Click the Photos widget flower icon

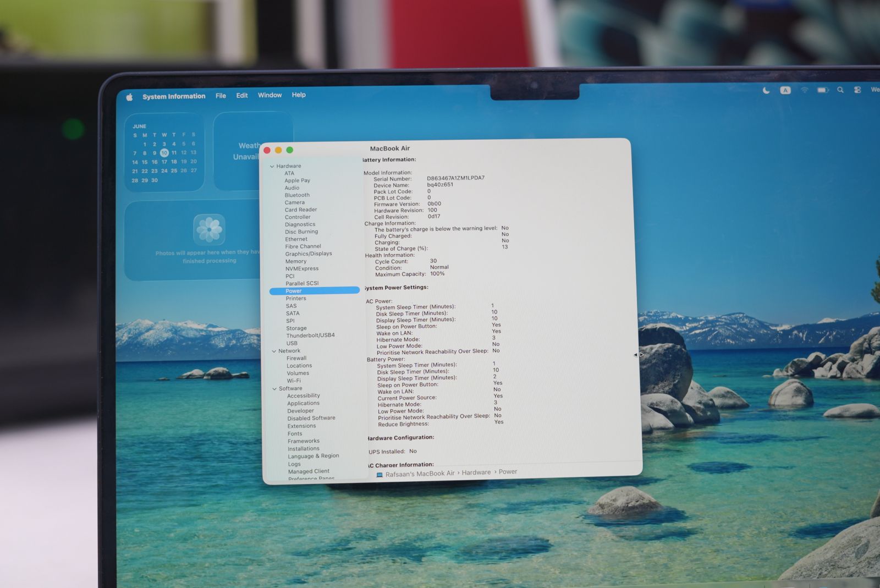209,229
